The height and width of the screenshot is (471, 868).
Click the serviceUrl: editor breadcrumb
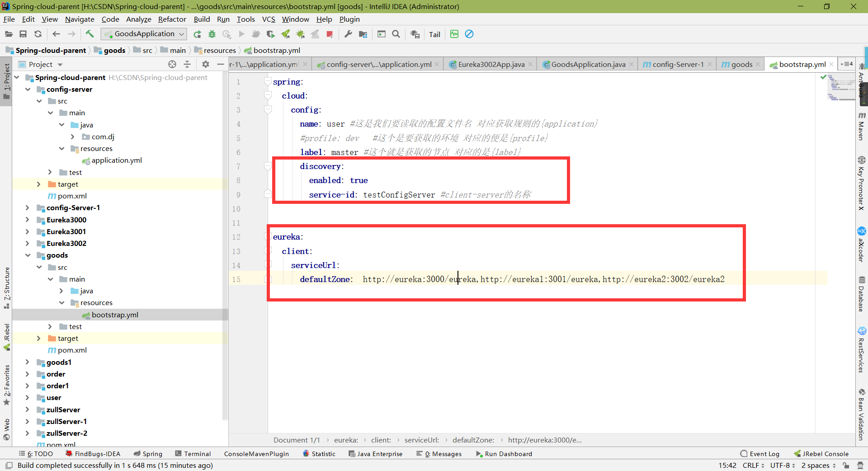click(421, 440)
